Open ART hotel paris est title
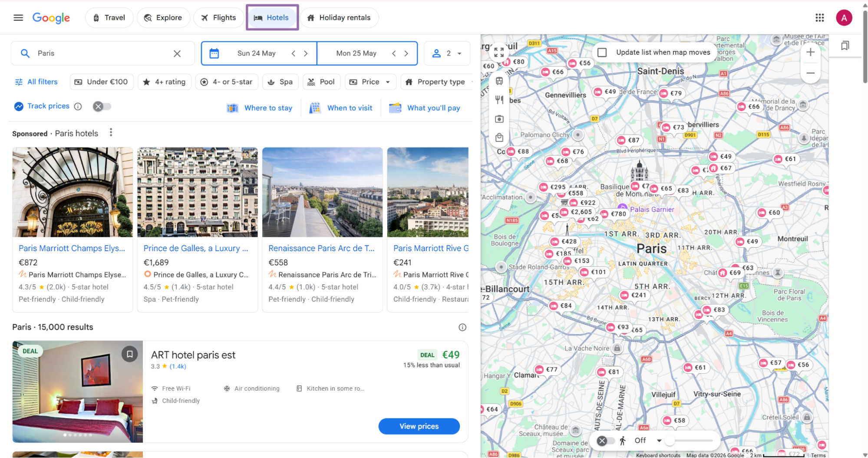This screenshot has width=868, height=458. click(193, 355)
